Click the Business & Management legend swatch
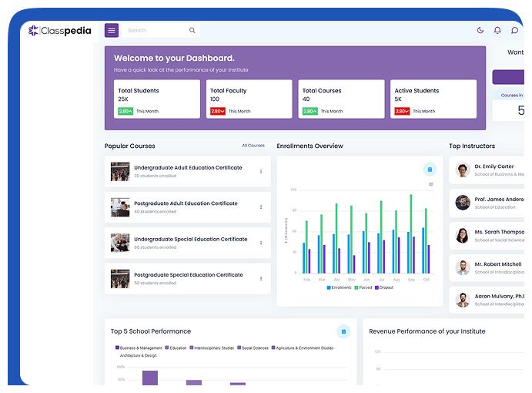This screenshot has height=393, width=532. (x=118, y=348)
